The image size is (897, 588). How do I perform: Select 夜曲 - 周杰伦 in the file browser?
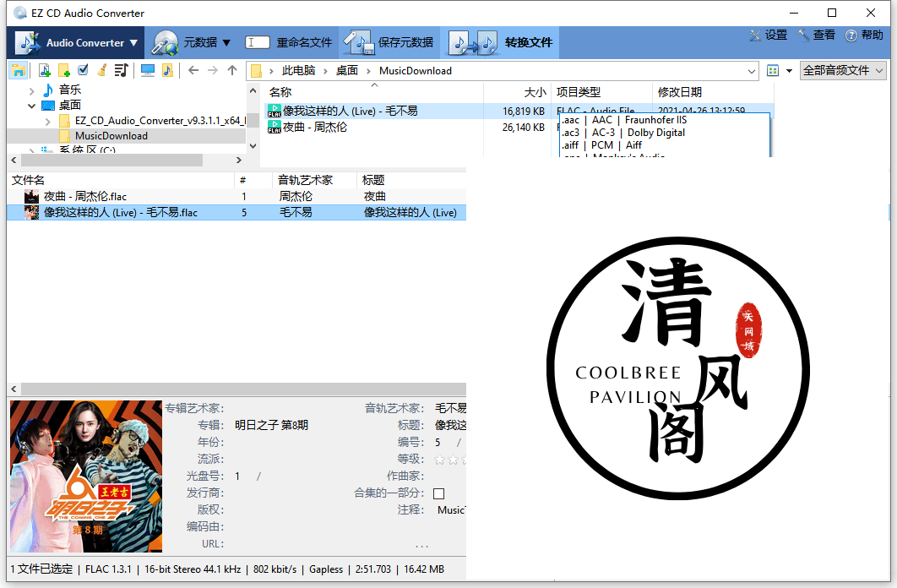[315, 127]
